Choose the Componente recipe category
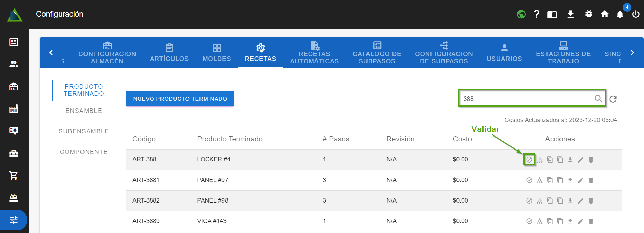 click(x=83, y=152)
